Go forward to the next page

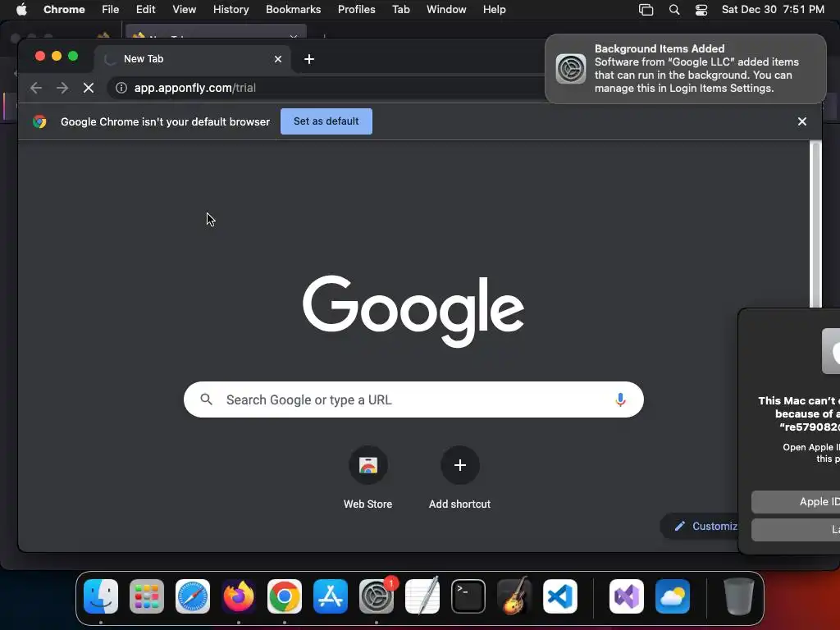62,88
